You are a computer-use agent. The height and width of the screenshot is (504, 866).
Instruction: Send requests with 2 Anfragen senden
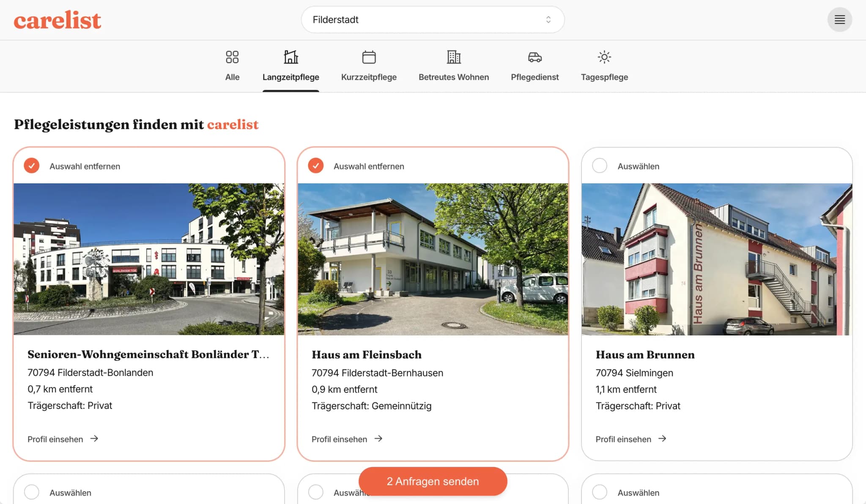(433, 481)
